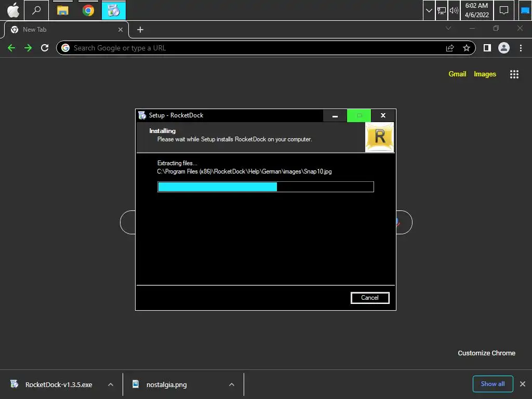Click the Google icon in address bar
Image resolution: width=532 pixels, height=399 pixels.
click(65, 48)
